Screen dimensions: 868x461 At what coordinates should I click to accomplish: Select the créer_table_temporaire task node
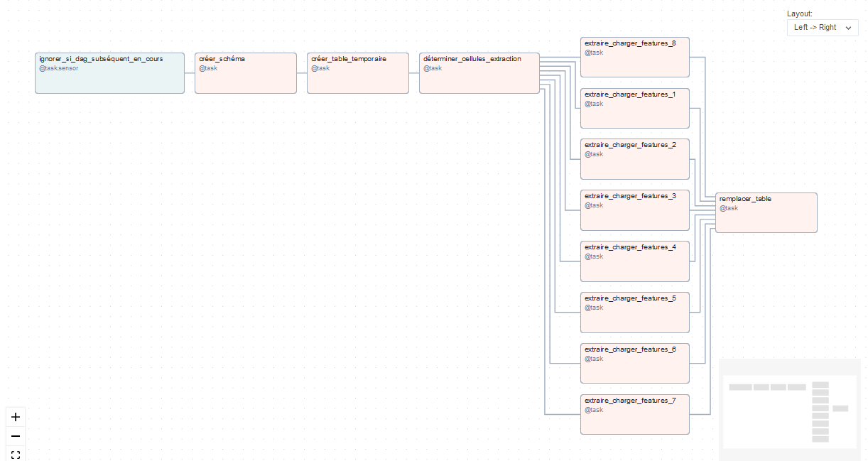(x=358, y=73)
